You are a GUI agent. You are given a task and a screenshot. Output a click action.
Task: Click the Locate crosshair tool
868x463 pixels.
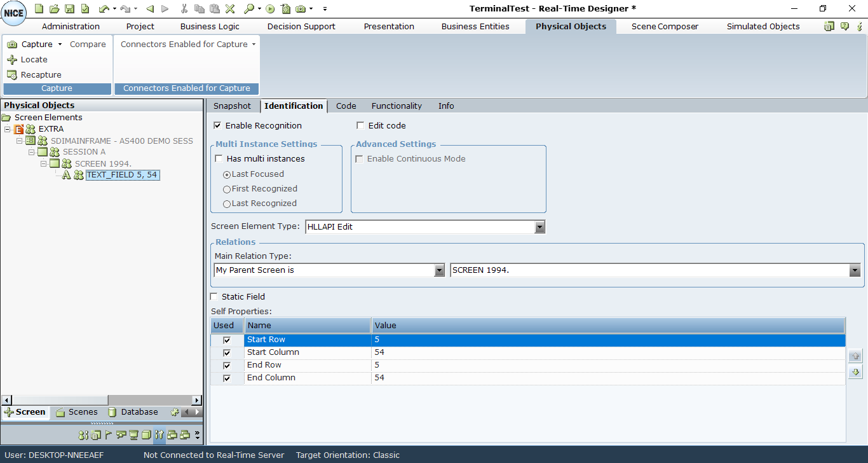pos(27,60)
